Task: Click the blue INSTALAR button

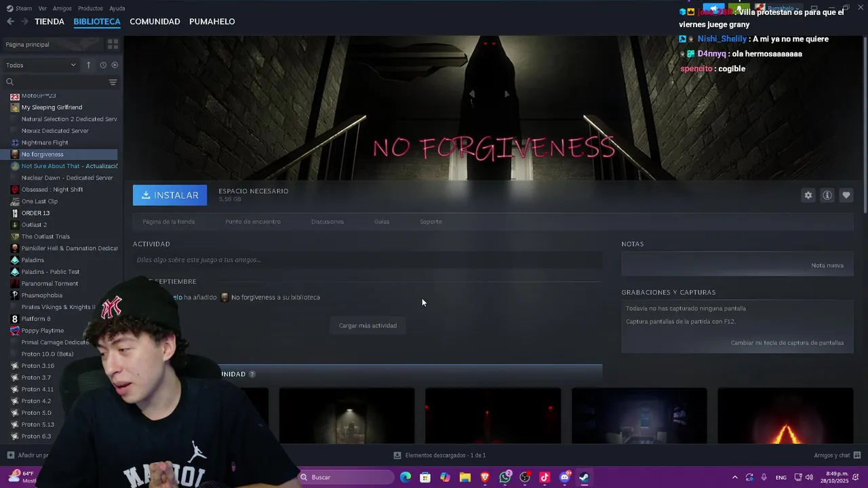Action: click(170, 195)
